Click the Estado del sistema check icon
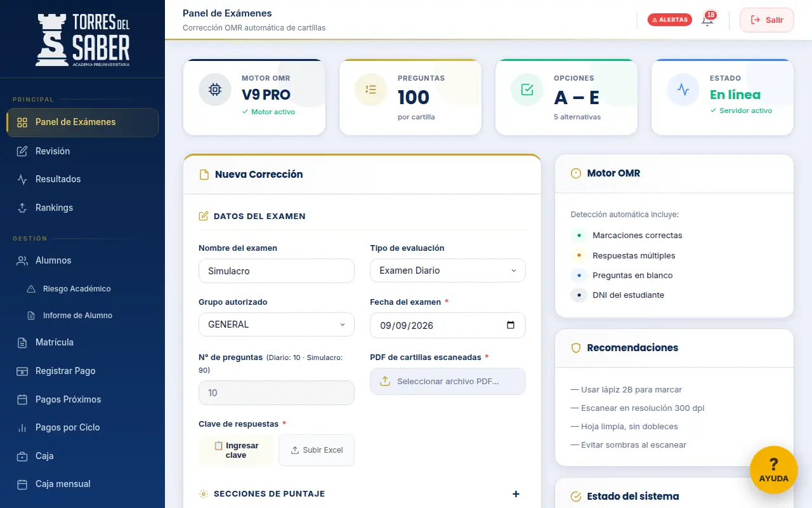 coord(576,497)
